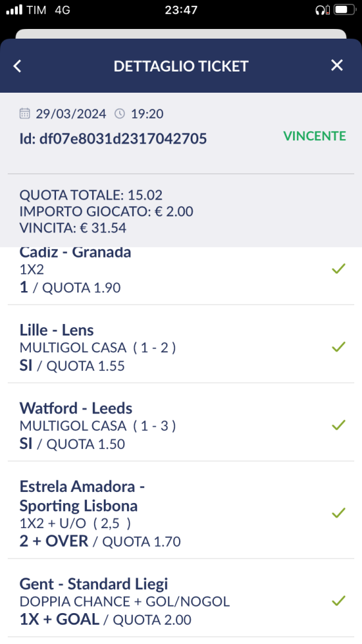362x644 pixels.
Task: Select the ticket Id df07e8031d2317042705
Action: (113, 138)
